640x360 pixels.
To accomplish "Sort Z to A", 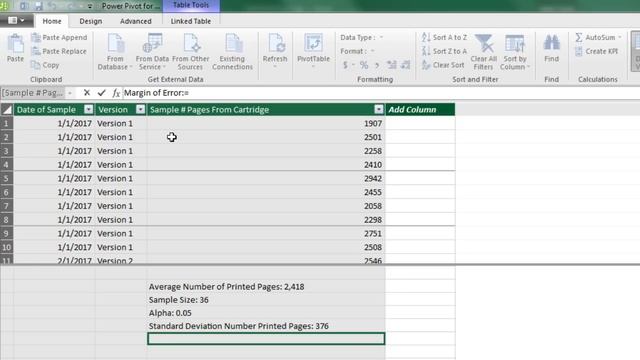I will point(444,51).
